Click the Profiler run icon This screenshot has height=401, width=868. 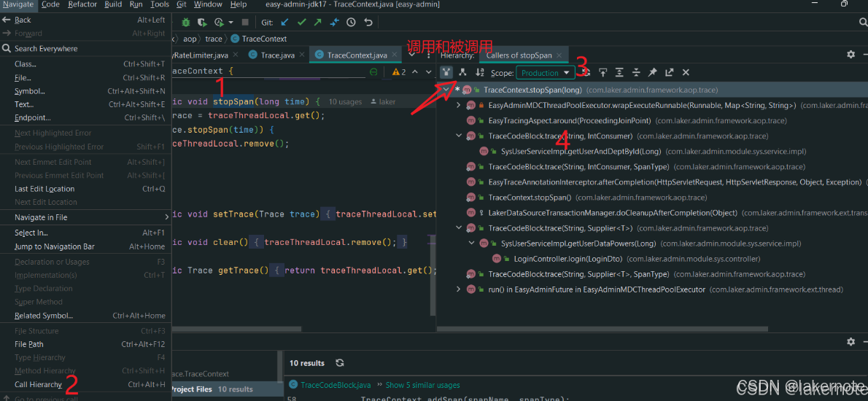220,23
